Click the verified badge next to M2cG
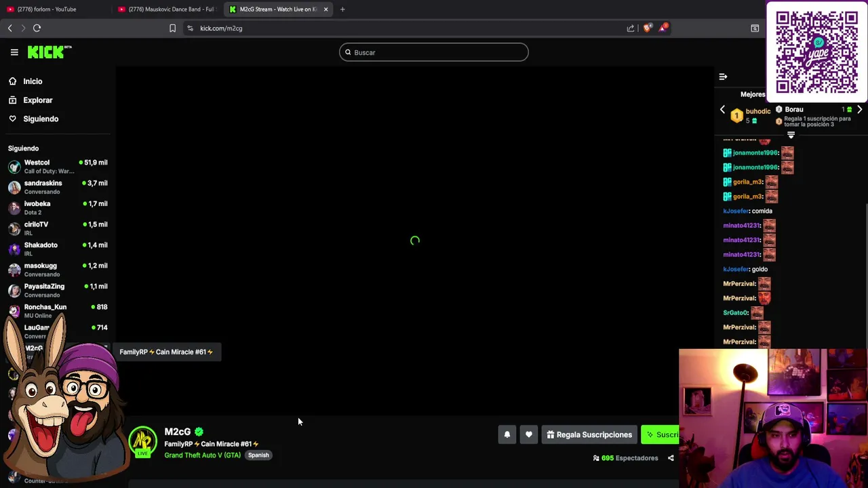Viewport: 868px width, 488px height. point(199,432)
